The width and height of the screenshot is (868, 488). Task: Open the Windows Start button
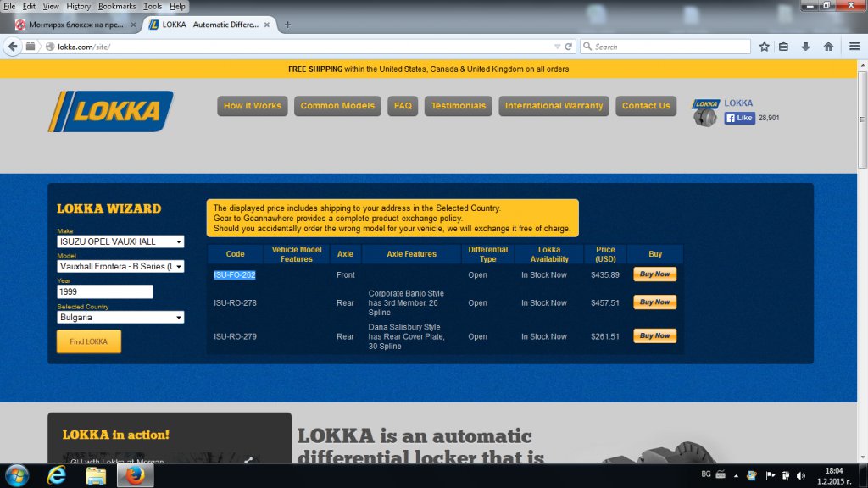[17, 475]
